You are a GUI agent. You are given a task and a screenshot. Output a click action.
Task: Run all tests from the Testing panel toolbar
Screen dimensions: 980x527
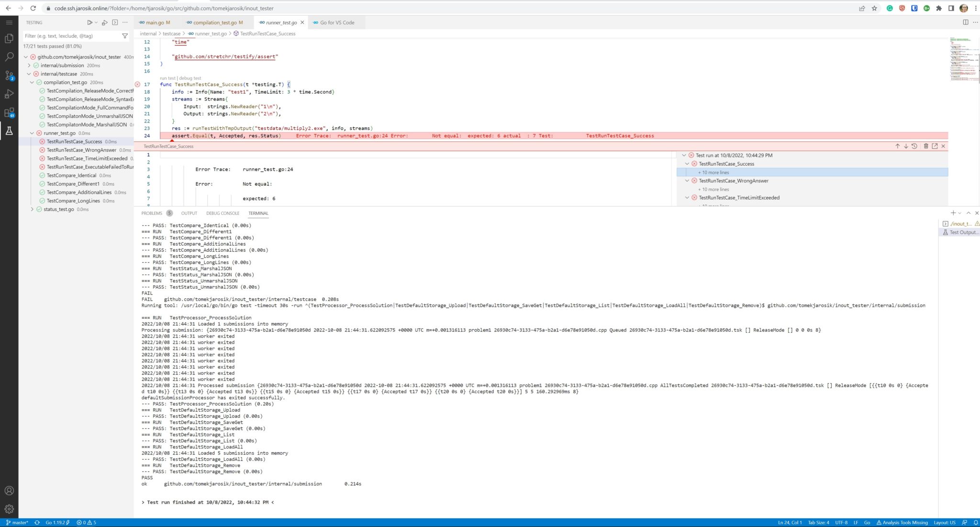(89, 22)
